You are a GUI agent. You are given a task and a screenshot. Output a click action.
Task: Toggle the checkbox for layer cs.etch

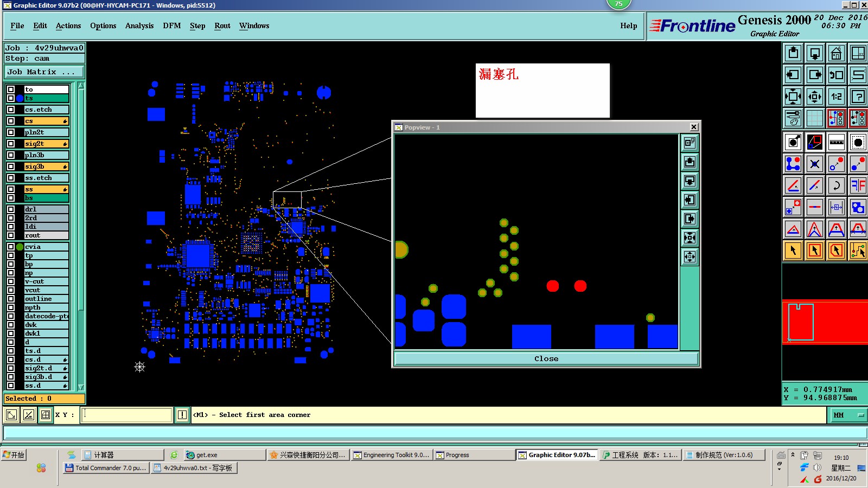tap(11, 110)
